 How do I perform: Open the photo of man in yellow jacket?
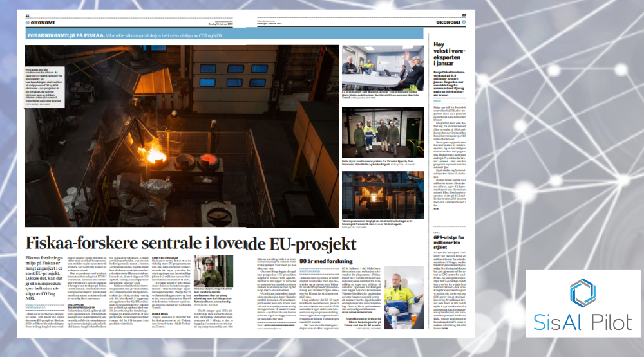coord(404,297)
